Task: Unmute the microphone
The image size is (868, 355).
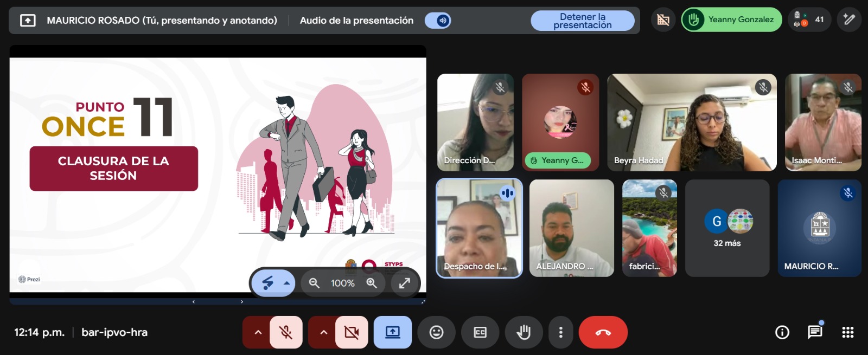Action: [286, 332]
